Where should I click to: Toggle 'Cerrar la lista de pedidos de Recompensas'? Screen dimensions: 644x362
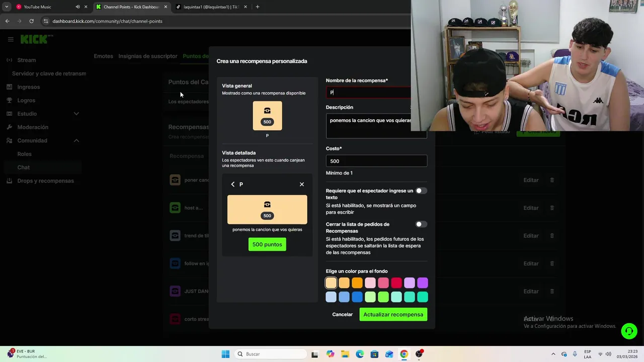[421, 224]
